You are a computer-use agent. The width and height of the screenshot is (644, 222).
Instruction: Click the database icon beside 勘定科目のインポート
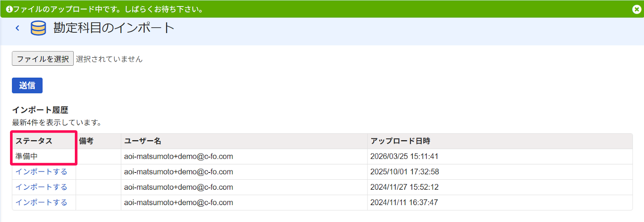click(38, 28)
